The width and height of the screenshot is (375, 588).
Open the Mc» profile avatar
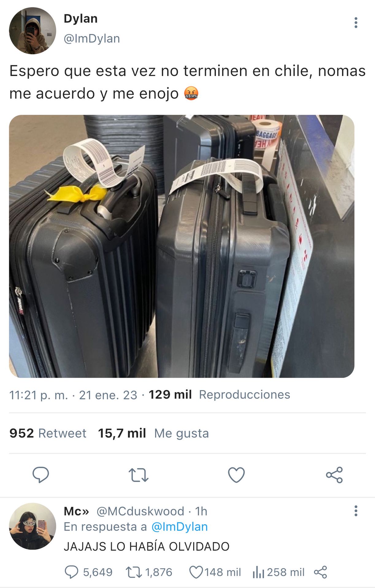pos(33,526)
